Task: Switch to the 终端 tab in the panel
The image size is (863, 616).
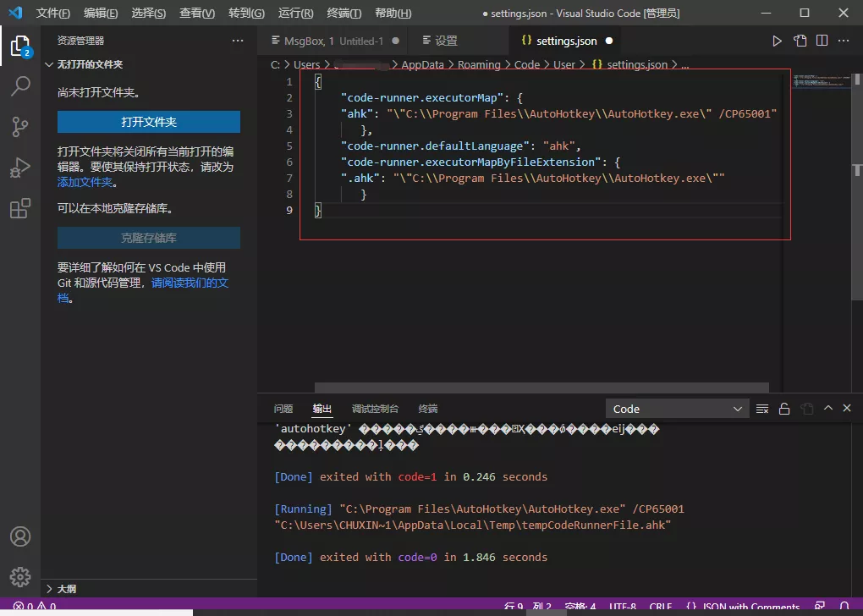Action: click(427, 408)
